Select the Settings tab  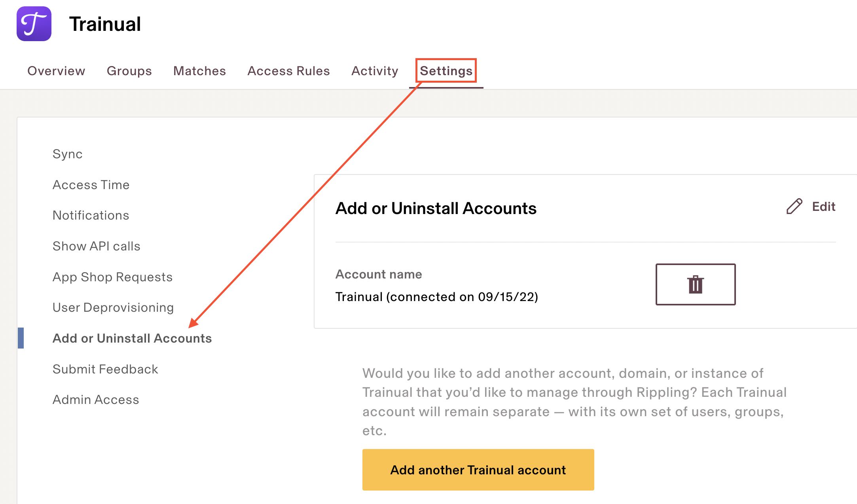click(x=446, y=71)
